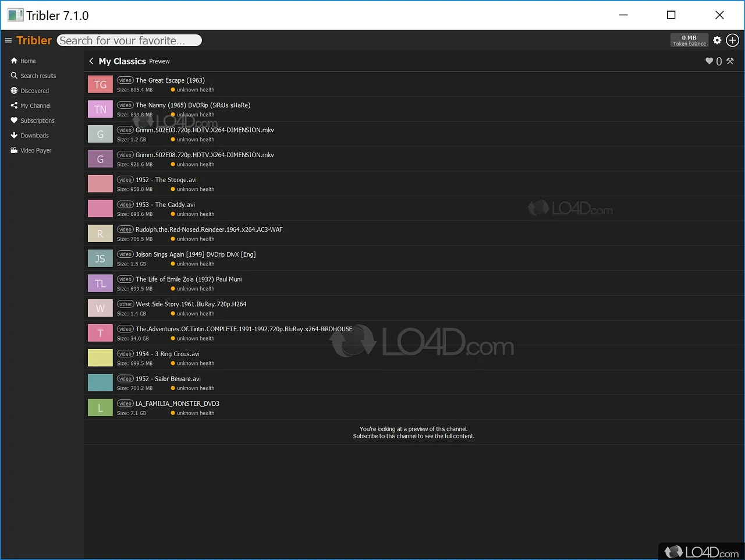Click the unknown health indicator for Grimm.S02E03

click(192, 139)
